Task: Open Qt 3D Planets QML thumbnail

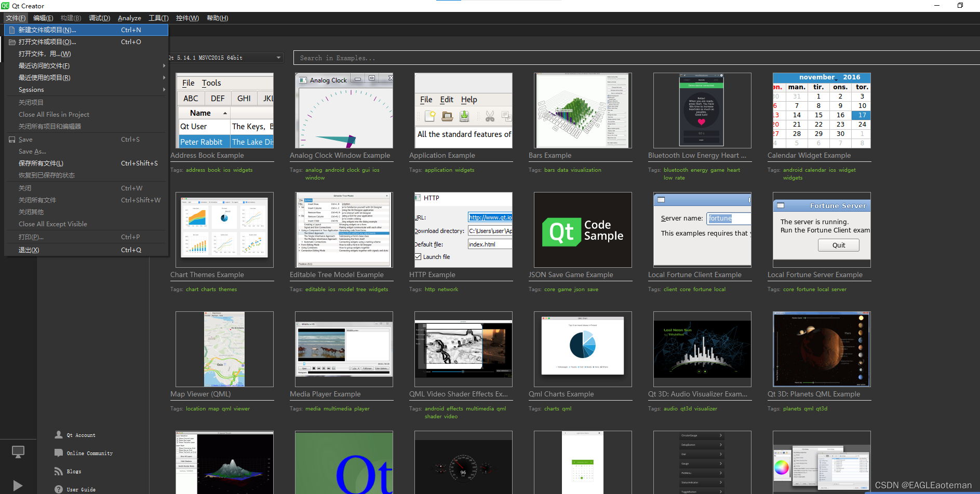Action: [x=822, y=349]
